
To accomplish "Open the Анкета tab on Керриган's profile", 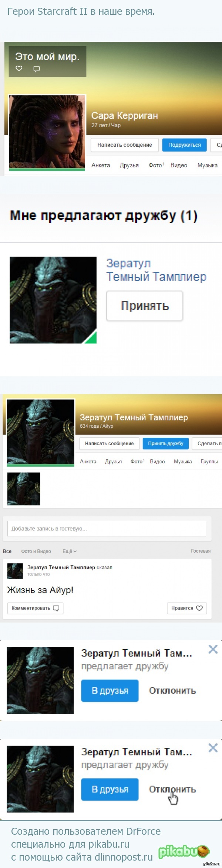I will tap(101, 165).
